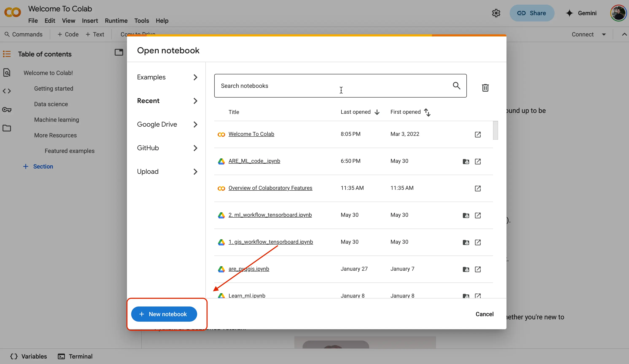Open Find and replace sidebar icon
The image size is (629, 364).
[7, 72]
